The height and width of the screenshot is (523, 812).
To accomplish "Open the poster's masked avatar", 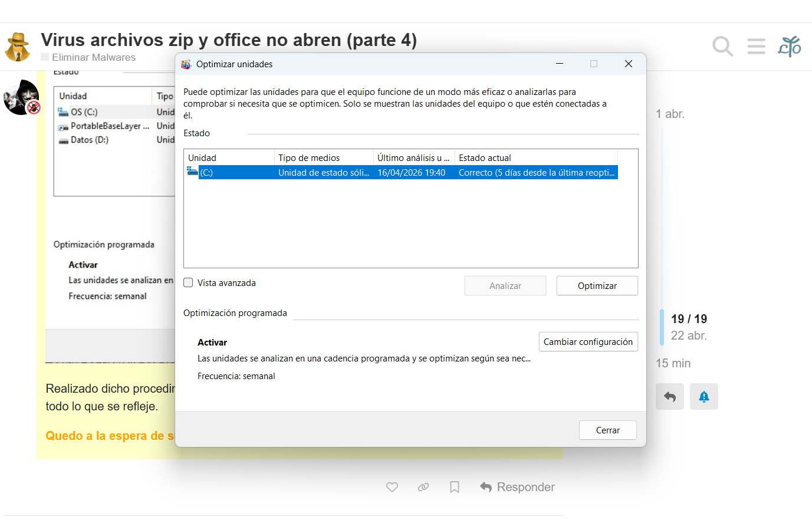I will [x=21, y=97].
